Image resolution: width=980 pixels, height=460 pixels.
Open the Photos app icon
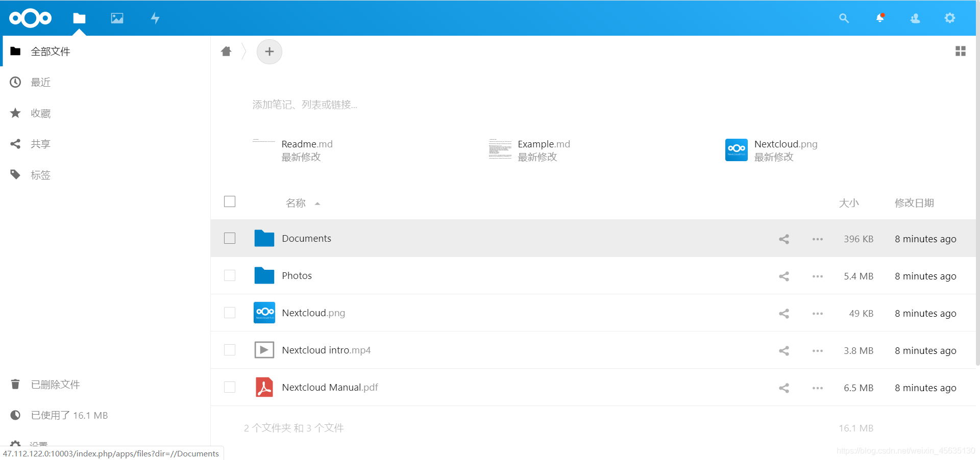pyautogui.click(x=117, y=18)
